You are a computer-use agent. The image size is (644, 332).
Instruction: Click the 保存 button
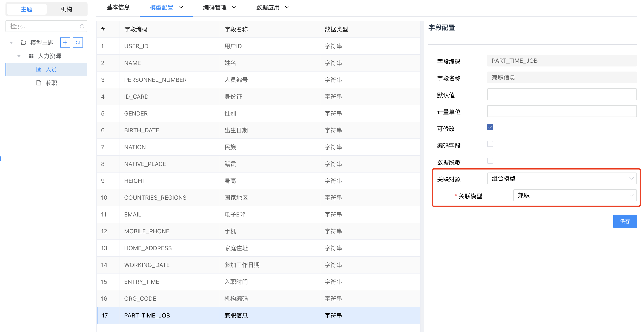tap(625, 221)
